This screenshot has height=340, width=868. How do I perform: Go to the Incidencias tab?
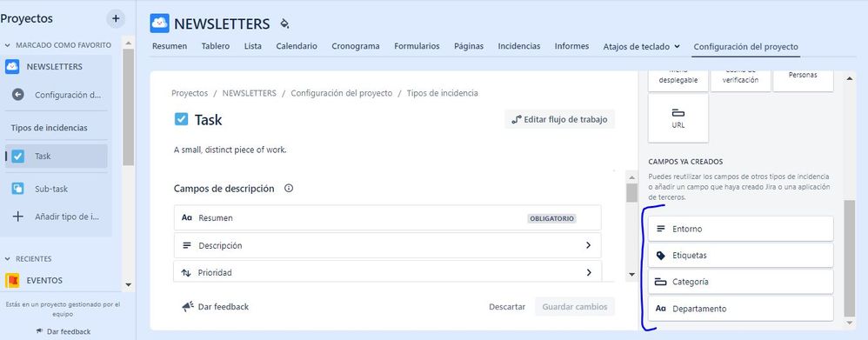[518, 46]
